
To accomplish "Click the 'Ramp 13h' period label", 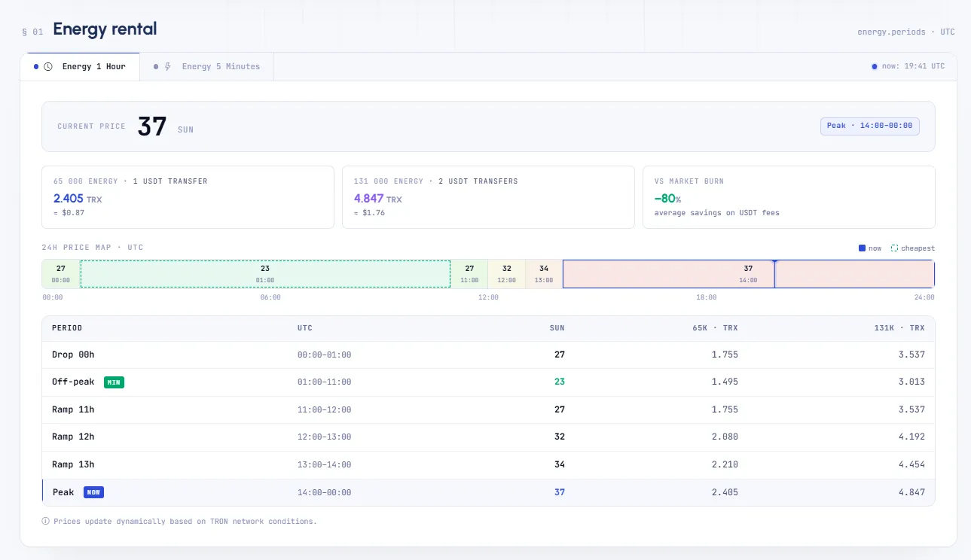I will pos(73,464).
